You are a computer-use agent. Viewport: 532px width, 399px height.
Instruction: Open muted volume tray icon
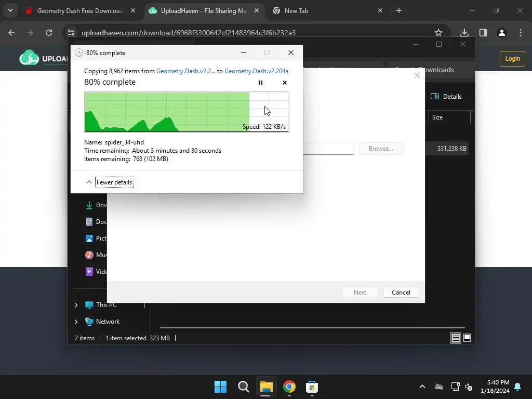[x=469, y=387]
